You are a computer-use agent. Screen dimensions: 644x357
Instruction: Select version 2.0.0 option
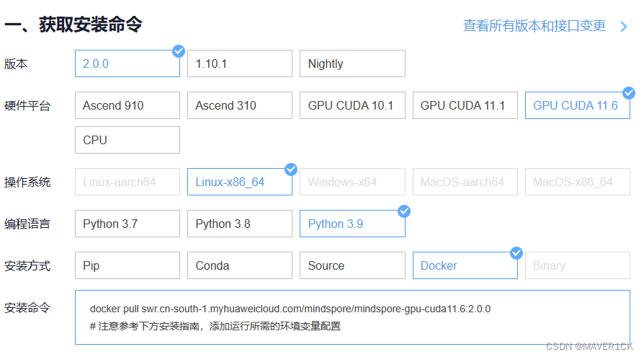coord(128,63)
